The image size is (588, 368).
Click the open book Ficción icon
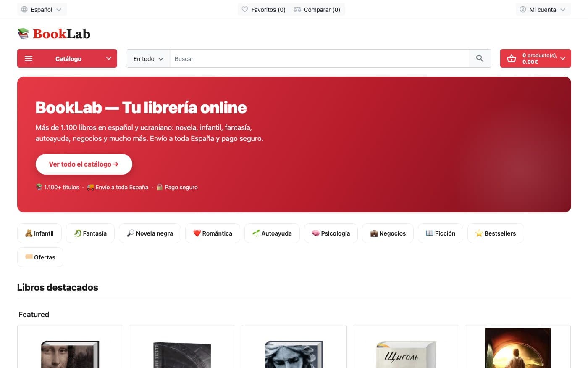(x=430, y=233)
